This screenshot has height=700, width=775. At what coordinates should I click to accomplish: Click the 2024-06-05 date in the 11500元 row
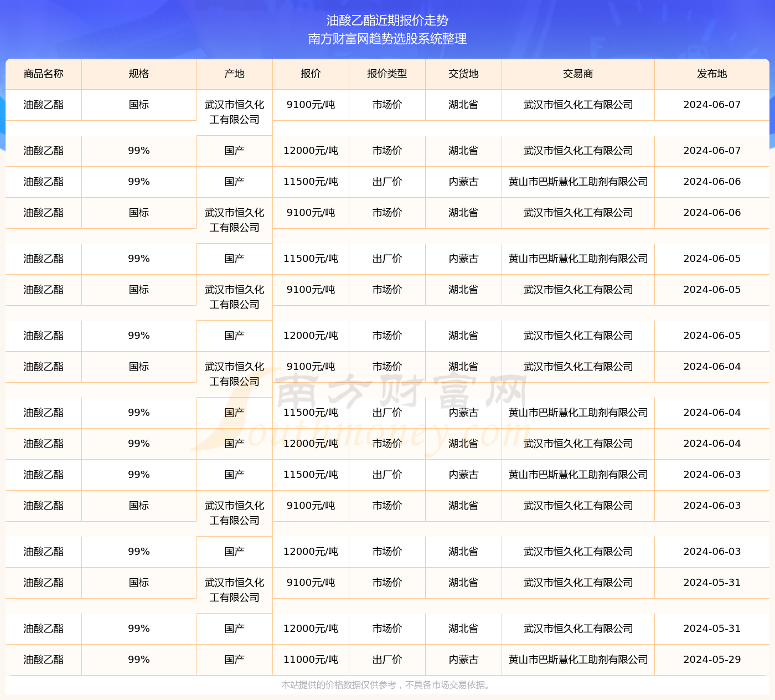point(712,259)
